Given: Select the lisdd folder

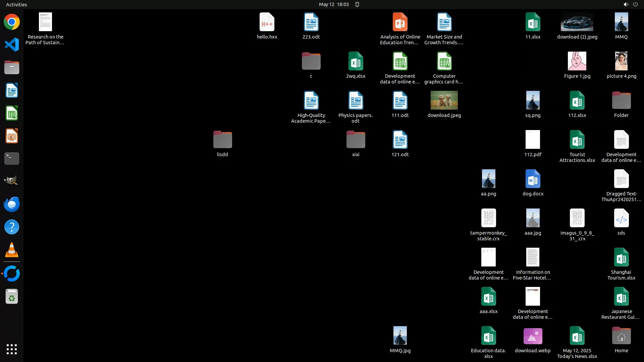Looking at the screenshot, I should 222,139.
